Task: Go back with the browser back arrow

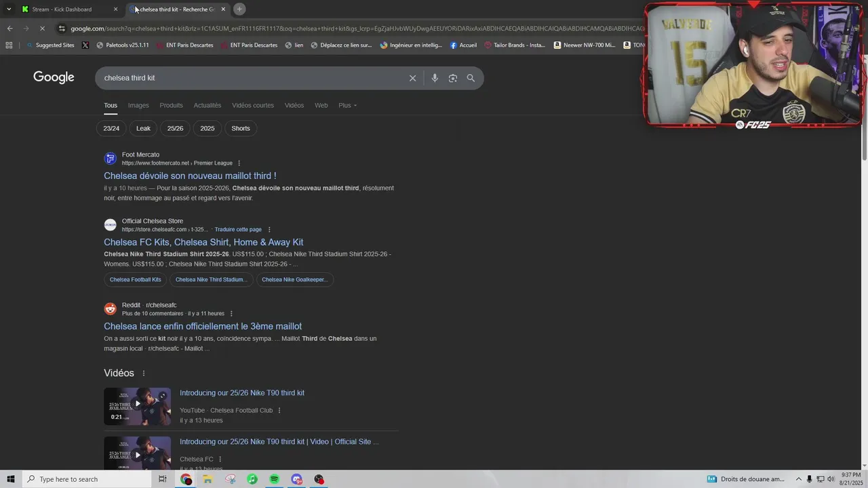Action: [x=9, y=28]
